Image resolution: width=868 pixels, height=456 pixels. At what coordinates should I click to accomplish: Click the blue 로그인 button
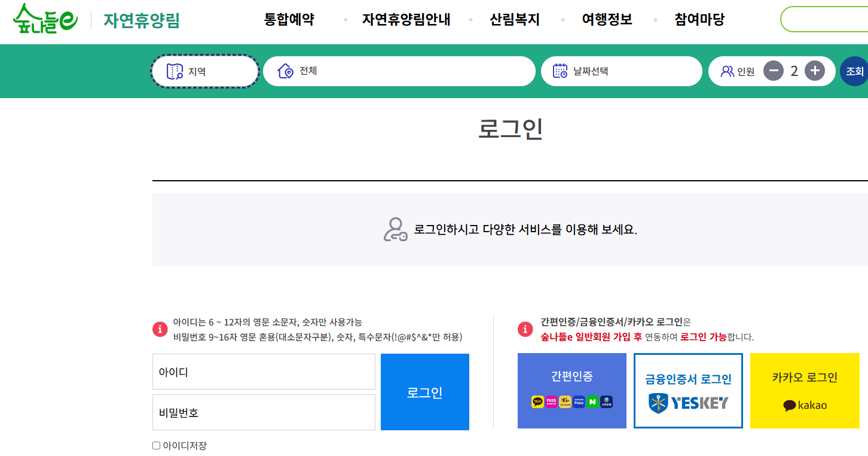425,392
